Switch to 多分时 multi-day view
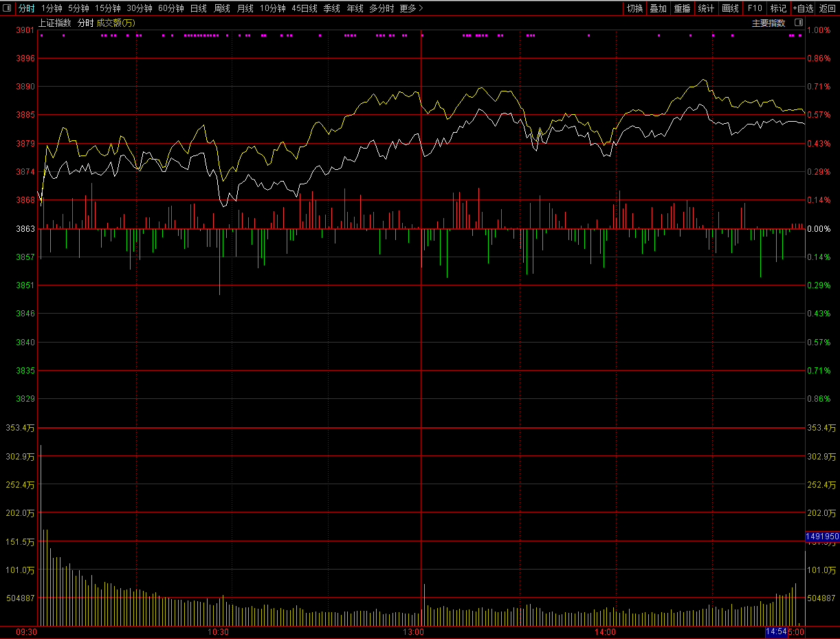Screen dimensions: 840x639 (382, 8)
